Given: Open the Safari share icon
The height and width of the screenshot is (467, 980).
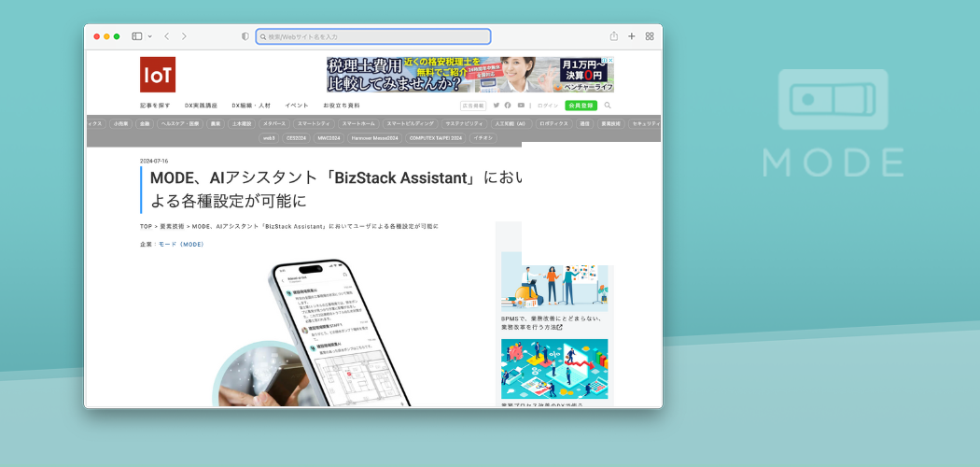Looking at the screenshot, I should [x=614, y=36].
